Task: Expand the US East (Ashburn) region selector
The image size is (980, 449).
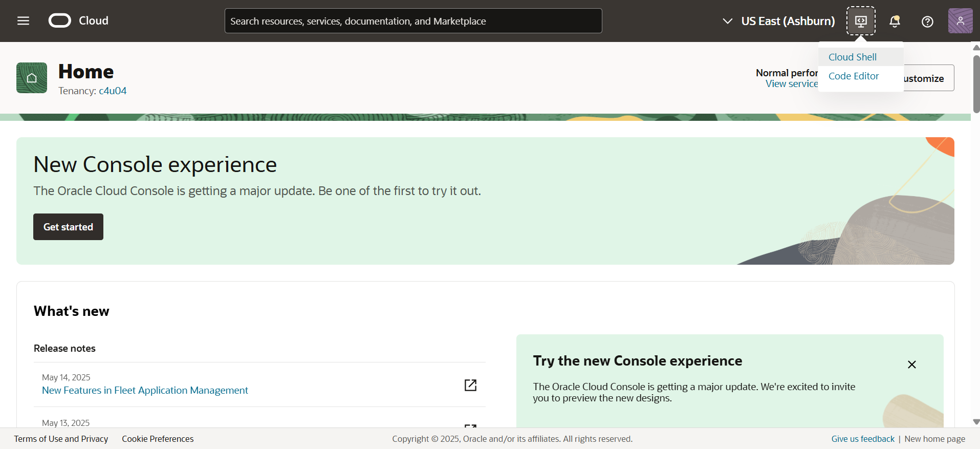Action: click(x=778, y=21)
